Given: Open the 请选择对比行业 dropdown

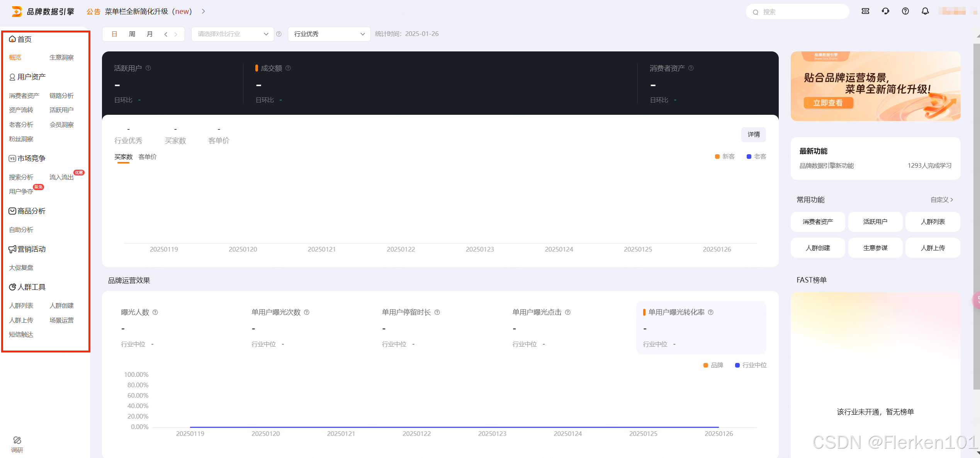Looking at the screenshot, I should 233,34.
